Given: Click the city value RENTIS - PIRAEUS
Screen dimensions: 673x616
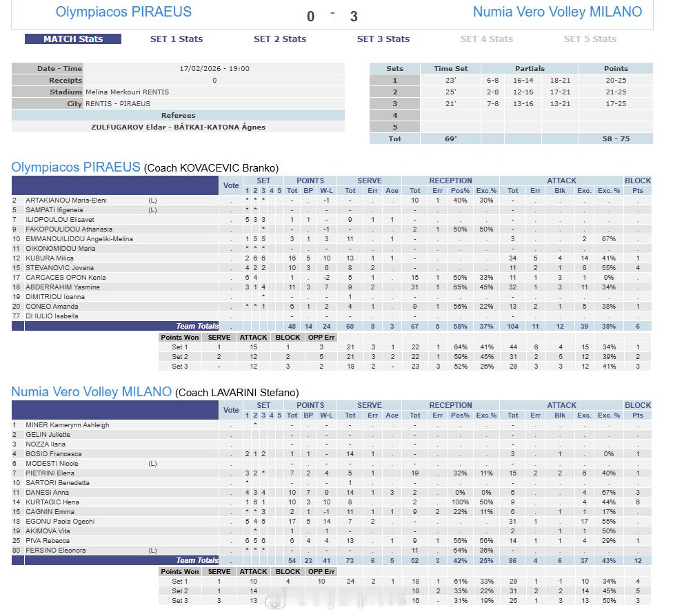Looking at the screenshot, I should click(118, 104).
